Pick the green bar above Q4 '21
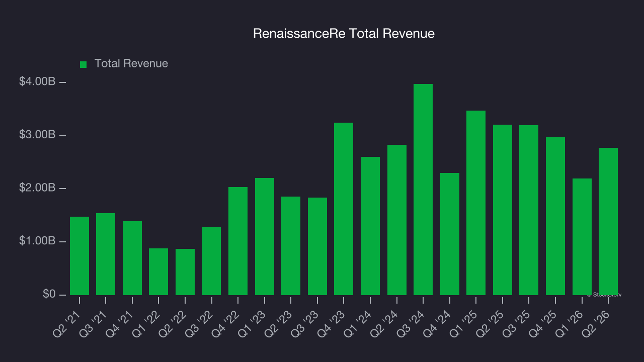This screenshot has height=362, width=644. [132, 258]
